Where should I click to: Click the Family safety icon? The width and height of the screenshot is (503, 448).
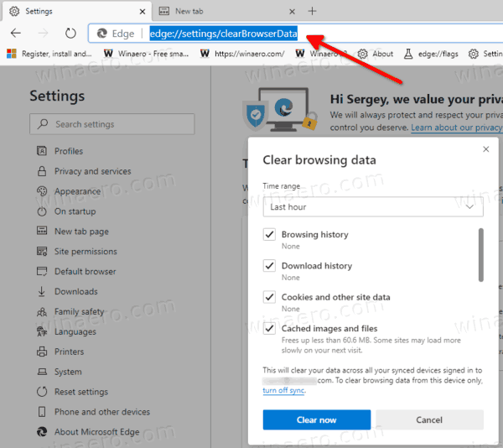coord(42,311)
